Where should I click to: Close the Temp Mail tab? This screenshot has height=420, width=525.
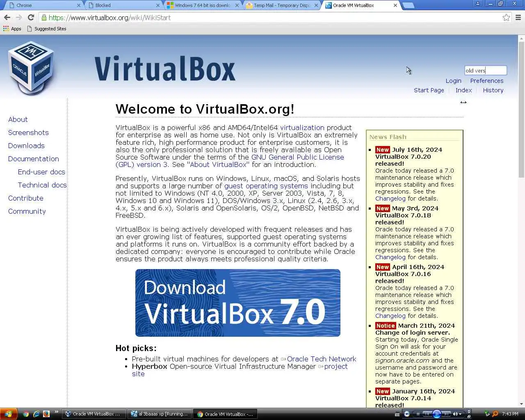[x=316, y=5]
